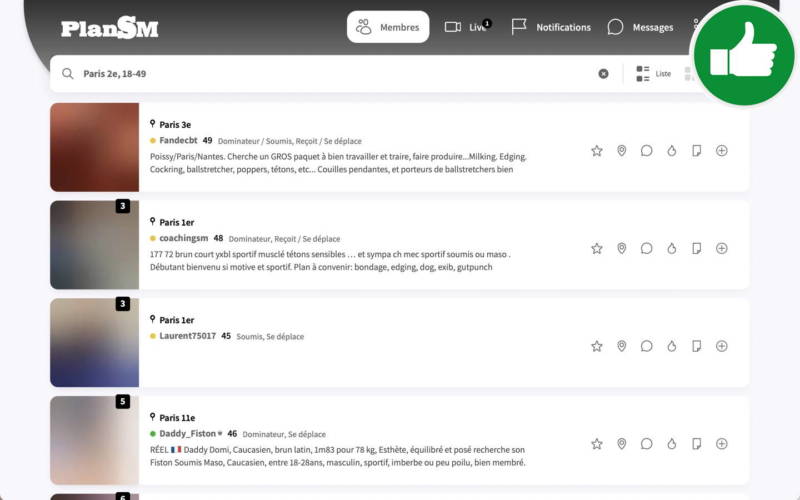The width and height of the screenshot is (800, 500).
Task: Switch to Liste view mode
Action: 654,74
